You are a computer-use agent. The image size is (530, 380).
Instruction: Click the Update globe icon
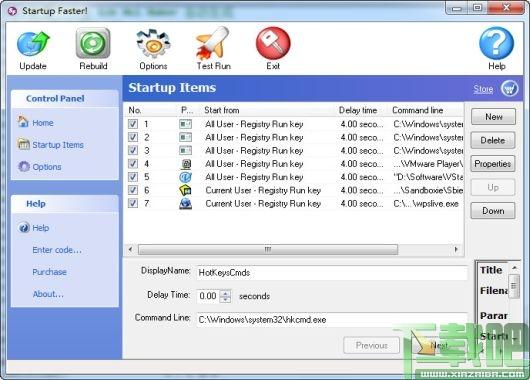pyautogui.click(x=33, y=44)
